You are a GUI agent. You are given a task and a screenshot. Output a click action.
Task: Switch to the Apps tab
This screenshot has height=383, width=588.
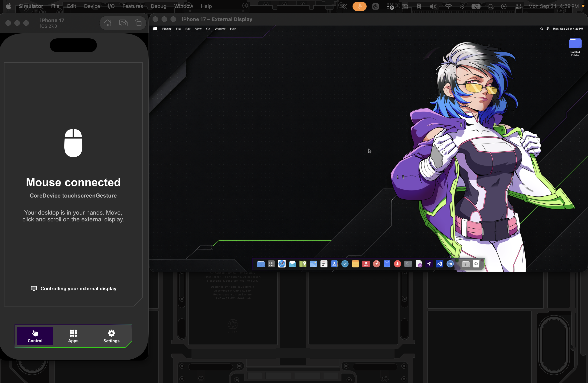coord(73,336)
